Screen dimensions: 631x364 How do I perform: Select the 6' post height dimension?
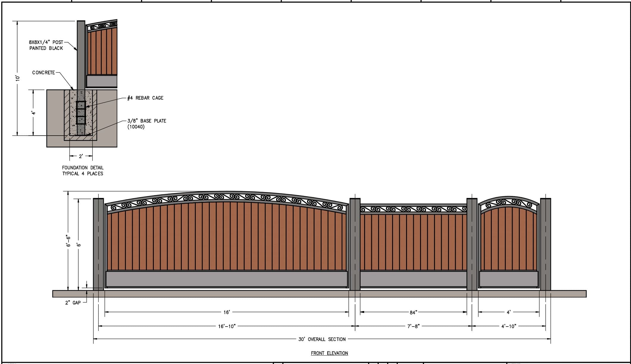(x=79, y=244)
